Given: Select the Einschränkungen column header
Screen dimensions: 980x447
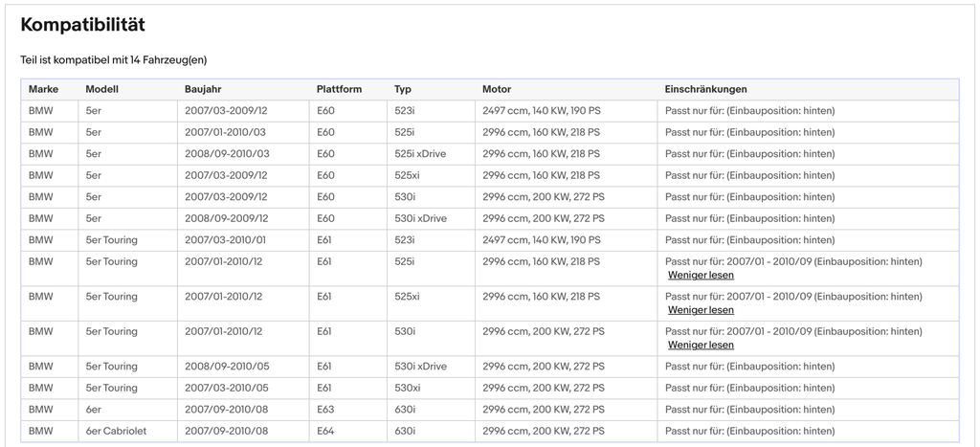Looking at the screenshot, I should tap(705, 89).
